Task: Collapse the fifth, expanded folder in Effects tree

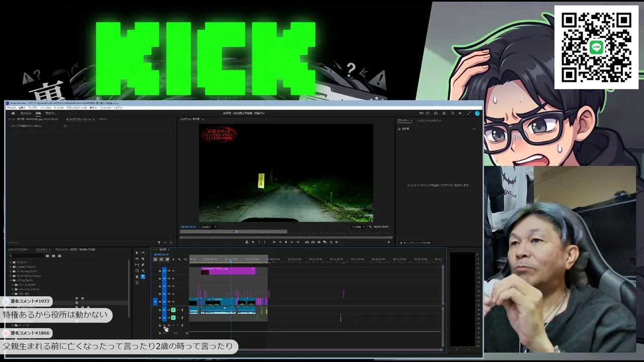Action: 11,281
